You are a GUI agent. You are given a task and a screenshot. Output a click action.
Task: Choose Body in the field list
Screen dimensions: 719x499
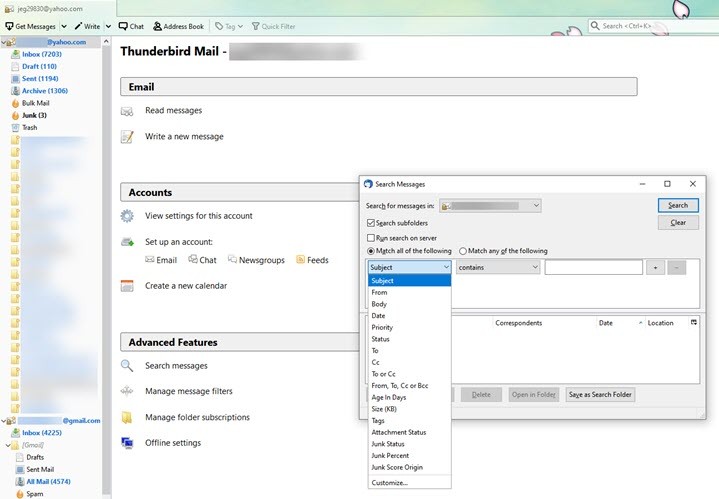click(409, 304)
